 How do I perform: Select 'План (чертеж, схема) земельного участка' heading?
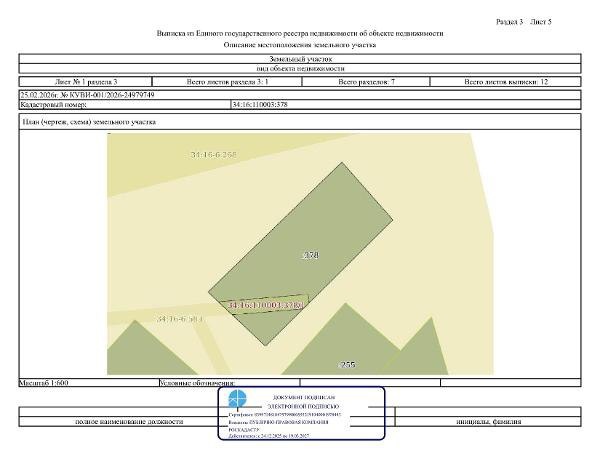89,122
